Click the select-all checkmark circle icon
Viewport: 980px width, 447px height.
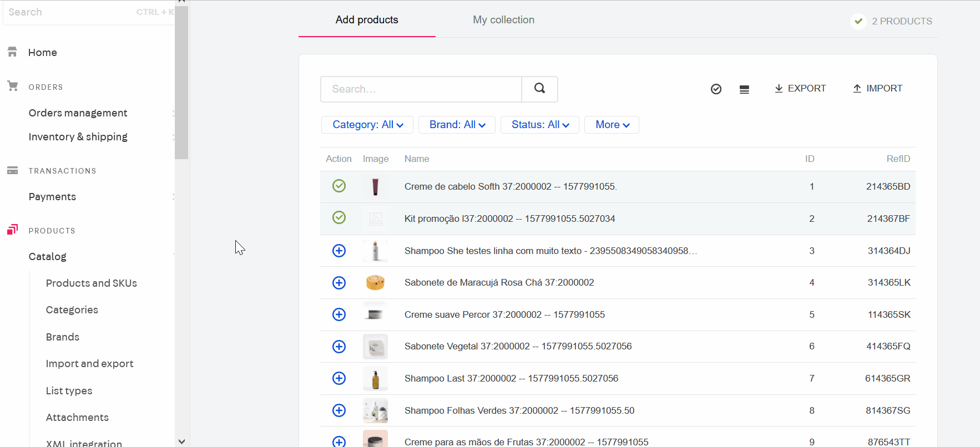click(716, 89)
